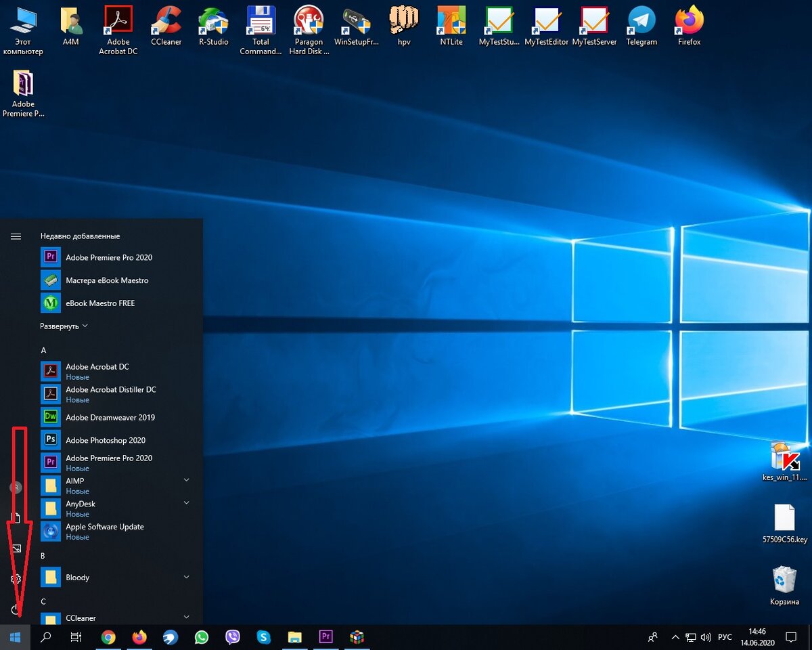The image size is (812, 650).
Task: Show hidden tray icons chevron
Action: tap(675, 637)
